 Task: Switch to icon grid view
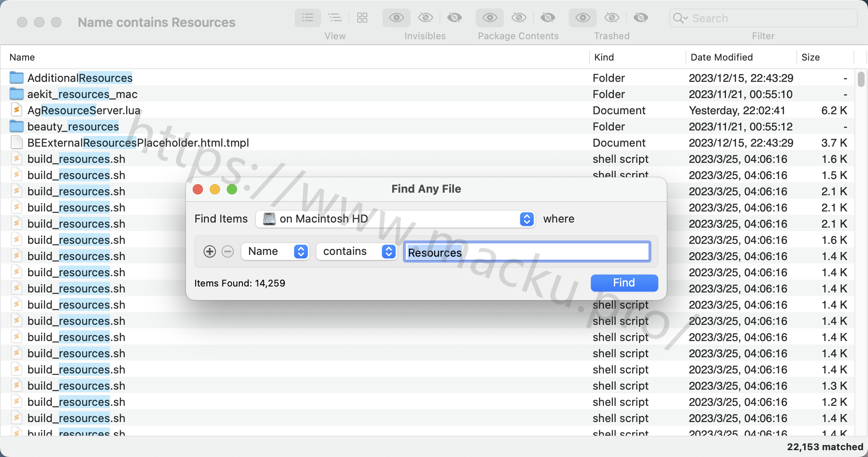[x=362, y=18]
